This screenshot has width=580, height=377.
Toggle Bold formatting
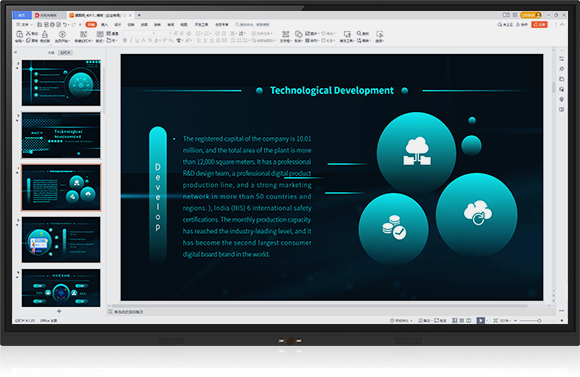[125, 40]
